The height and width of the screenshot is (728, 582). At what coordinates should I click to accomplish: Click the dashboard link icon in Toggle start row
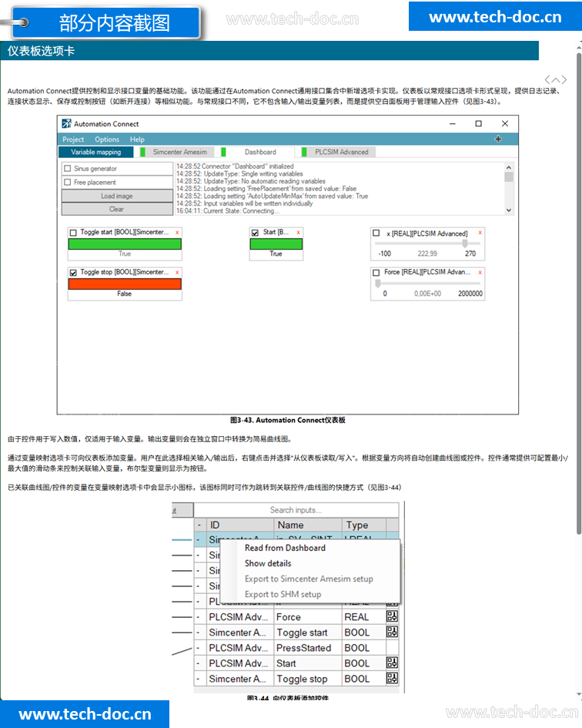(x=392, y=632)
